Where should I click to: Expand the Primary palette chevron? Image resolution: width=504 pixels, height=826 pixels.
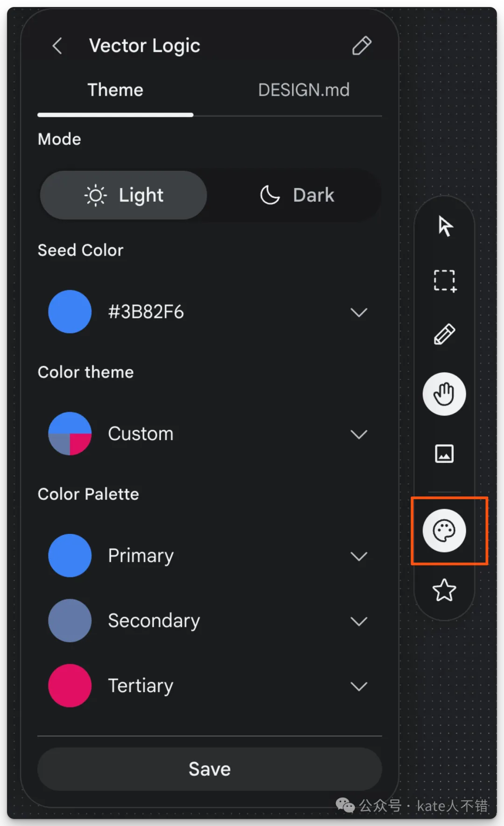(x=359, y=556)
